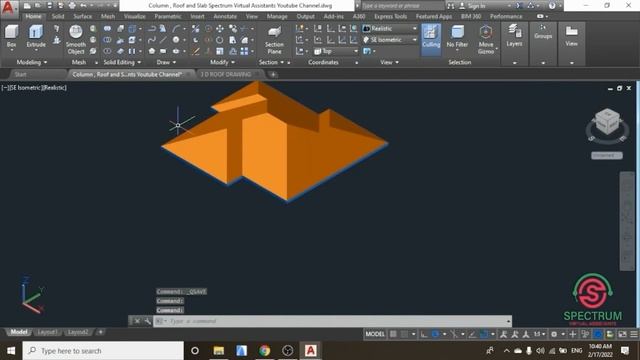The image size is (640, 360).
Task: Open the Top UCS dropdown
Action: pyautogui.click(x=336, y=51)
